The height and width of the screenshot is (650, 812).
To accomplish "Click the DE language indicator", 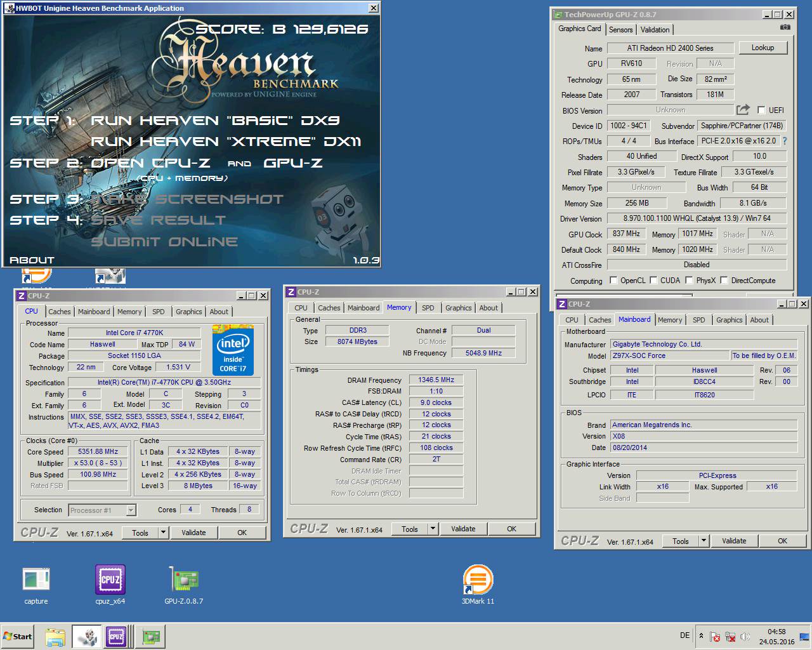I will 684,635.
